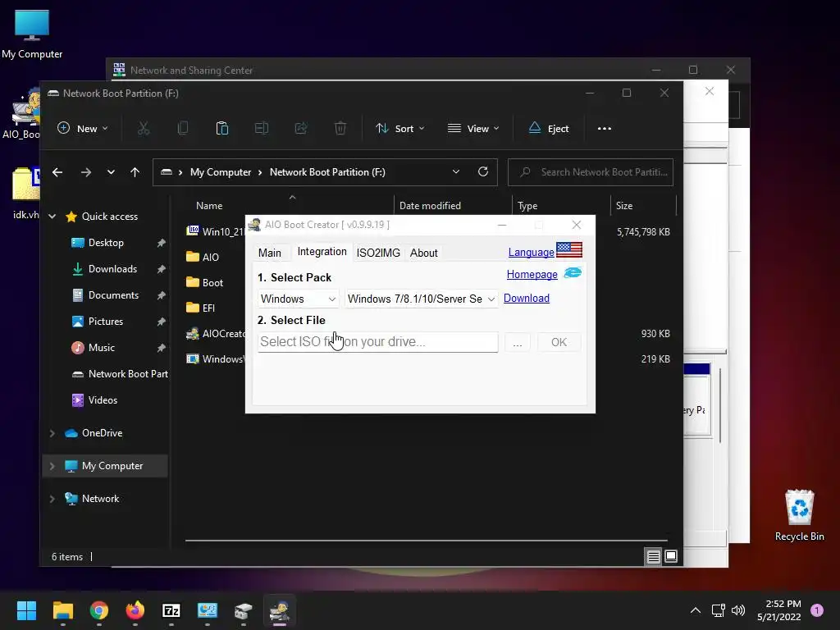Expand the Network tree node
840x630 pixels.
[x=52, y=499]
